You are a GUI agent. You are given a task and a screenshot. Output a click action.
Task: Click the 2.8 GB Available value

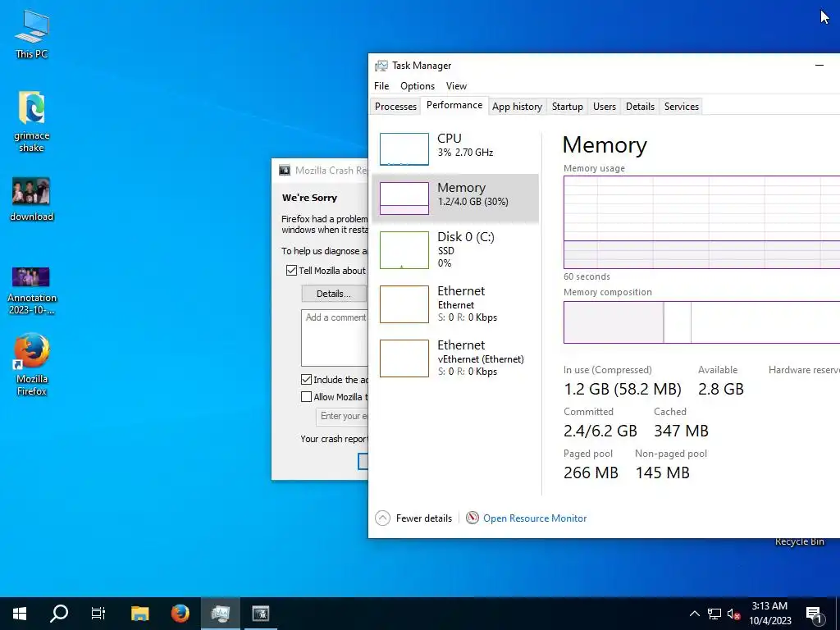click(x=720, y=389)
